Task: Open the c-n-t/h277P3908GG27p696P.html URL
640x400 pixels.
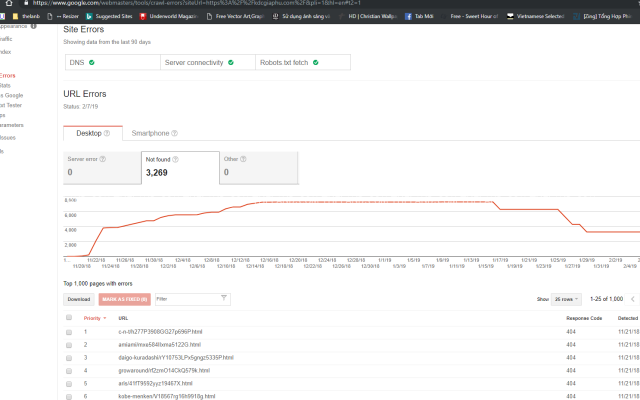Action: (x=160, y=332)
